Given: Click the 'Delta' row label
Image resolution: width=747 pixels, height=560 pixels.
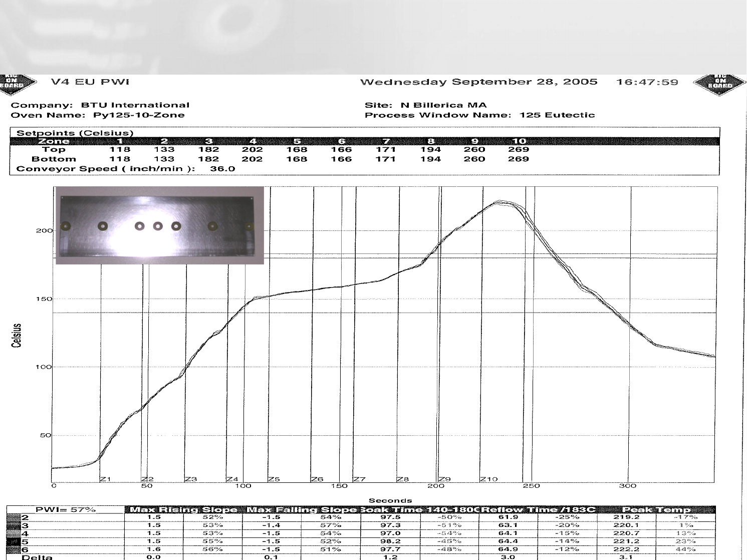Looking at the screenshot, I should 37,557.
